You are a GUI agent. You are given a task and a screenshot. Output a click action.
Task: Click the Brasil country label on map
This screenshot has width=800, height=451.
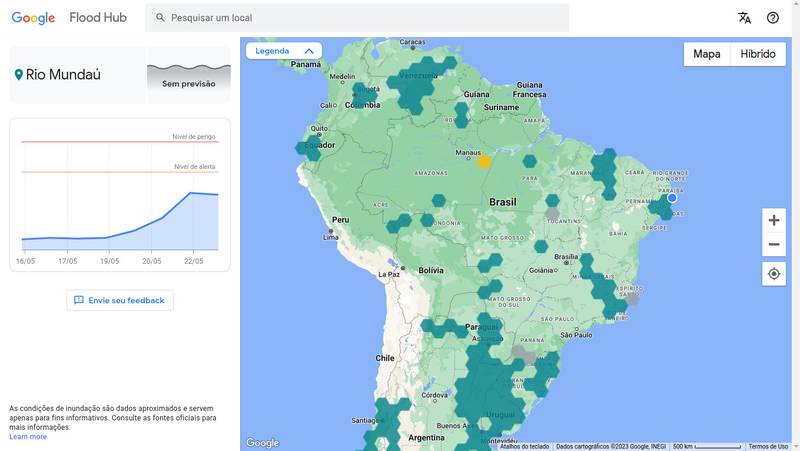(503, 202)
